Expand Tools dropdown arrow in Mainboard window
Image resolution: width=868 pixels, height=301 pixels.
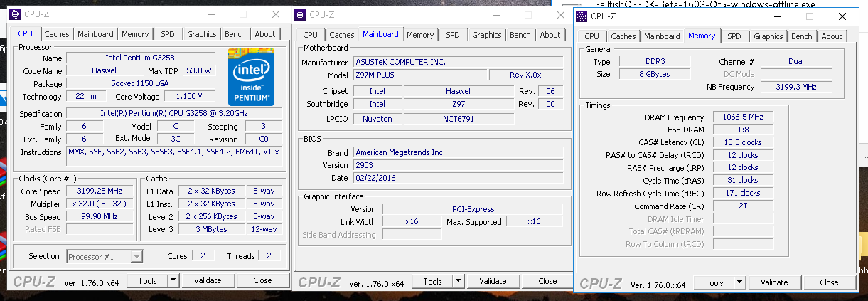[458, 282]
